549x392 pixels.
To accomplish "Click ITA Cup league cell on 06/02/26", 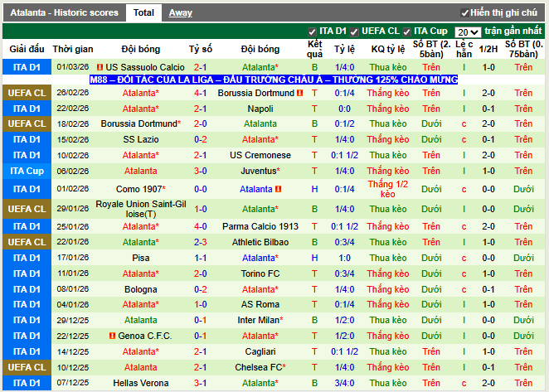I will point(27,172).
